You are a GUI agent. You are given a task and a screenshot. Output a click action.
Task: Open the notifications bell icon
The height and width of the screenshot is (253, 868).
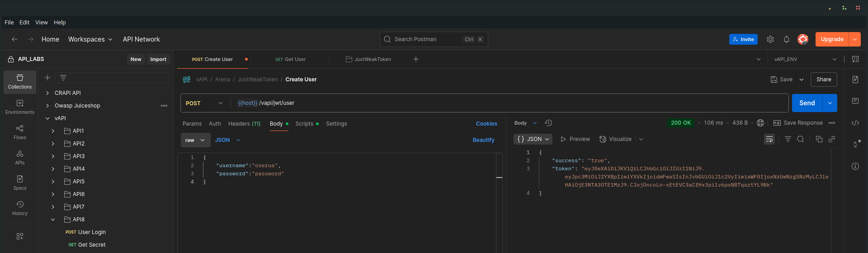[787, 39]
